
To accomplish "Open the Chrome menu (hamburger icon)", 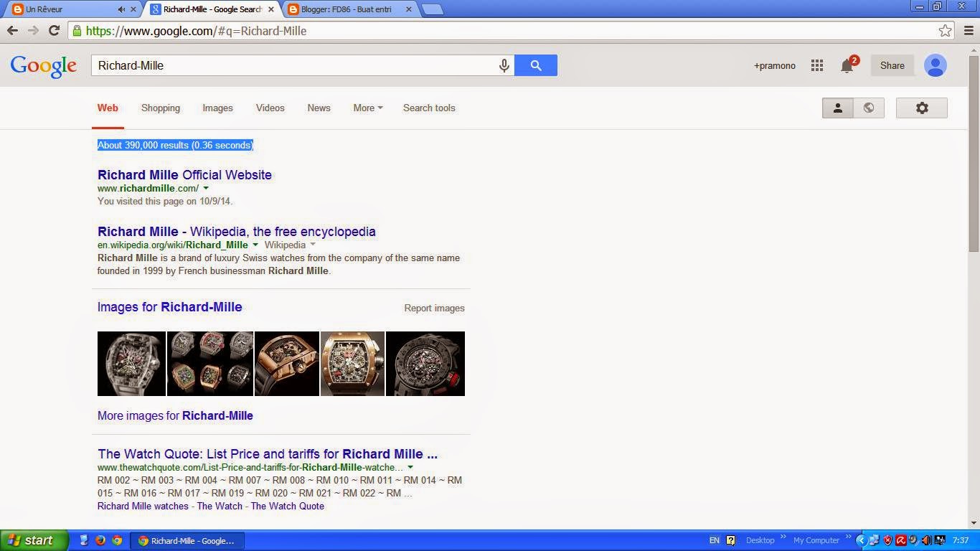I will (x=969, y=30).
